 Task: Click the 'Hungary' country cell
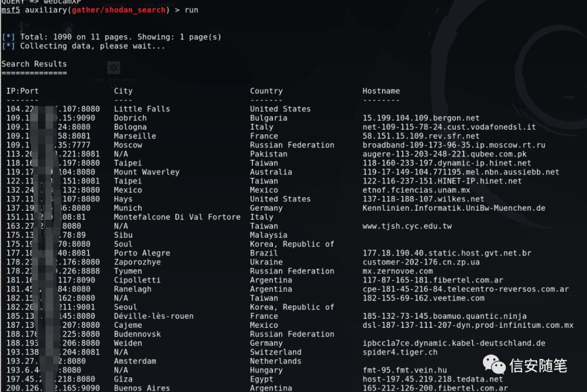tap(266, 370)
